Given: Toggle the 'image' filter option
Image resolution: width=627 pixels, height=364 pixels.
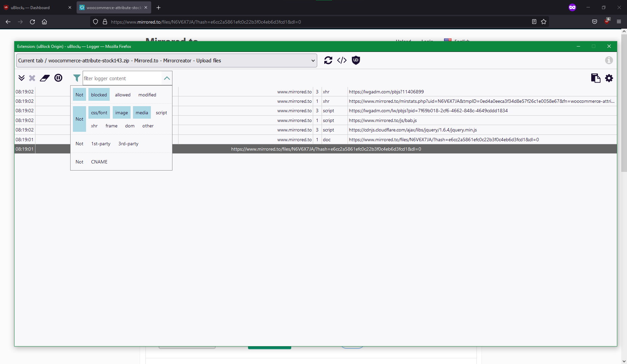Looking at the screenshot, I should pos(121,113).
